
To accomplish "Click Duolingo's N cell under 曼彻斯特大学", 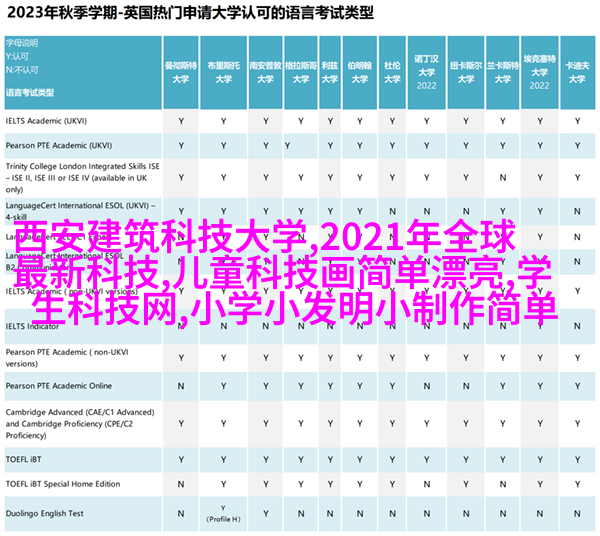I will pos(181,513).
